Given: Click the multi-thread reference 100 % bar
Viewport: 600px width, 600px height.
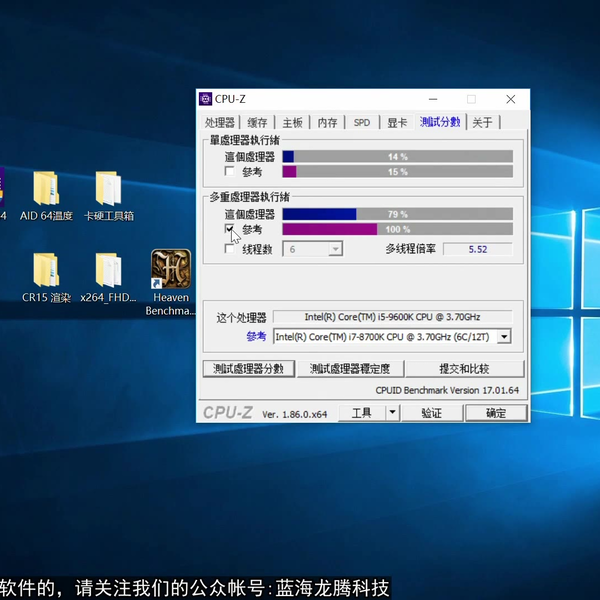Looking at the screenshot, I should click(x=398, y=229).
